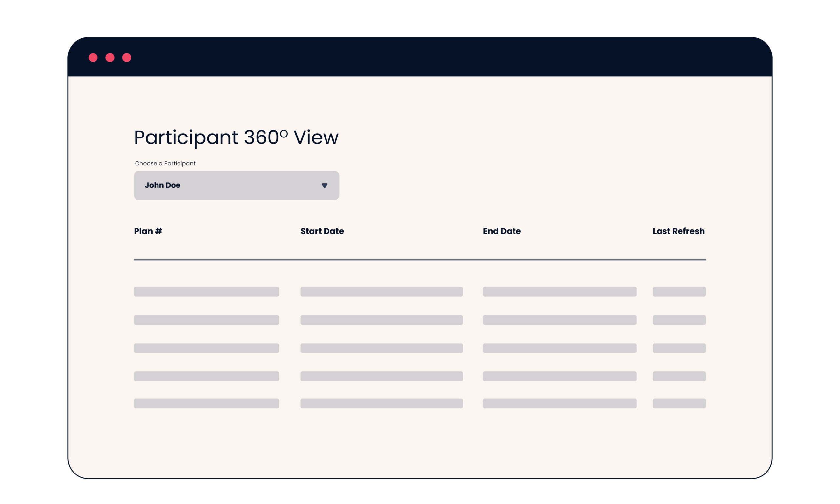Click the Start Date column header
This screenshot has width=840, height=504.
[322, 231]
